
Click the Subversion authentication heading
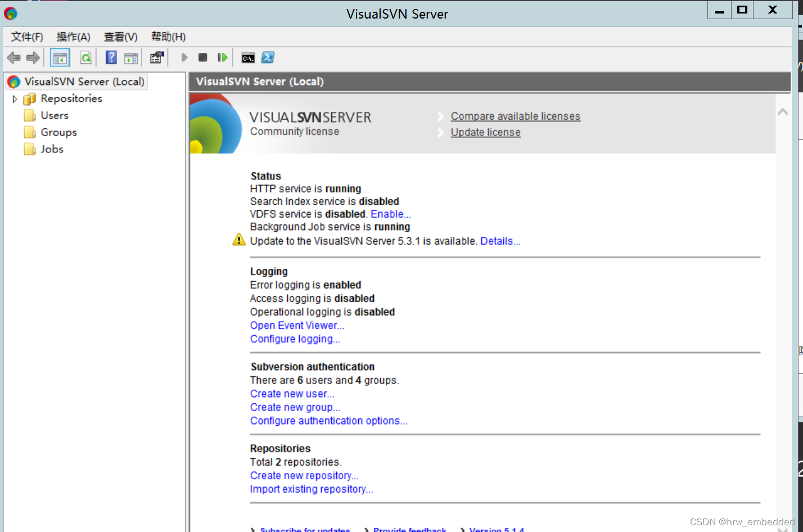click(313, 367)
